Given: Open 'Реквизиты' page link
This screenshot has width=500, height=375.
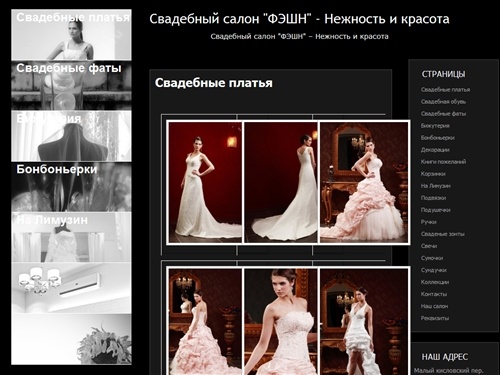Looking at the screenshot, I should [435, 318].
